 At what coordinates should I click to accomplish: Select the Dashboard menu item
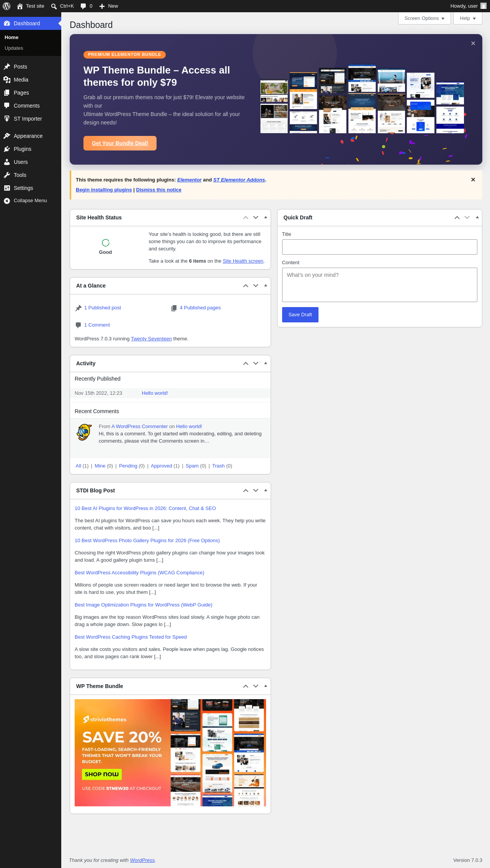coord(31,23)
